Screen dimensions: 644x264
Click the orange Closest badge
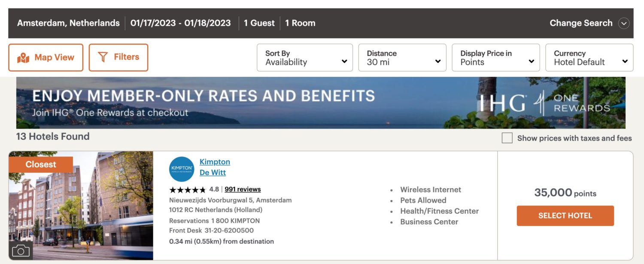point(41,164)
